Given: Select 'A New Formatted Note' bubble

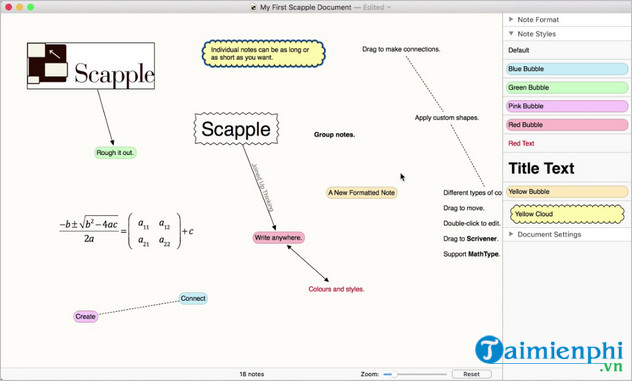Looking at the screenshot, I should (362, 193).
